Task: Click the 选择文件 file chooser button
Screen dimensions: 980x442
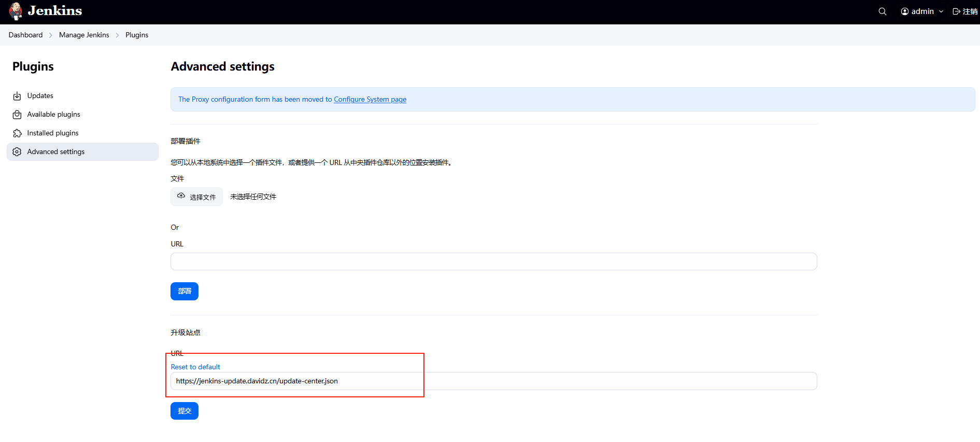Action: click(x=197, y=197)
